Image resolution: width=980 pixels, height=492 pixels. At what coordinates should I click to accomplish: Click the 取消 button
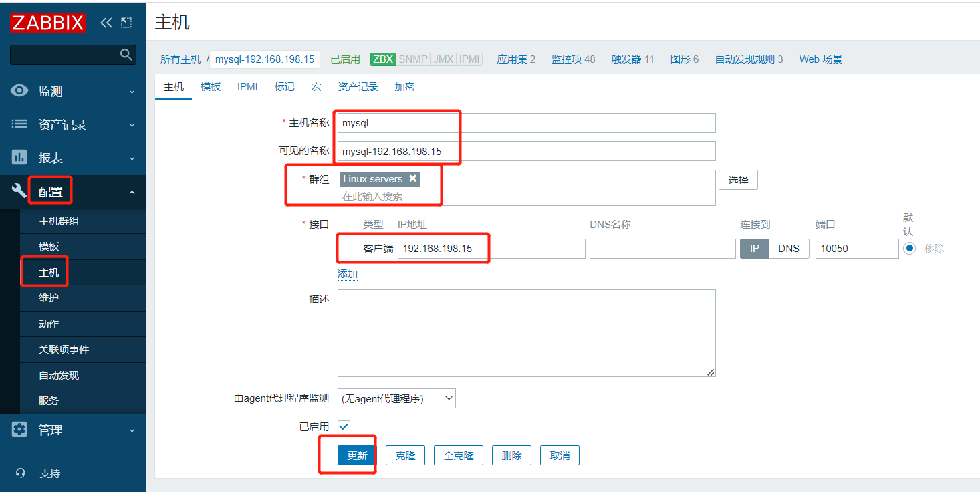[x=560, y=455]
